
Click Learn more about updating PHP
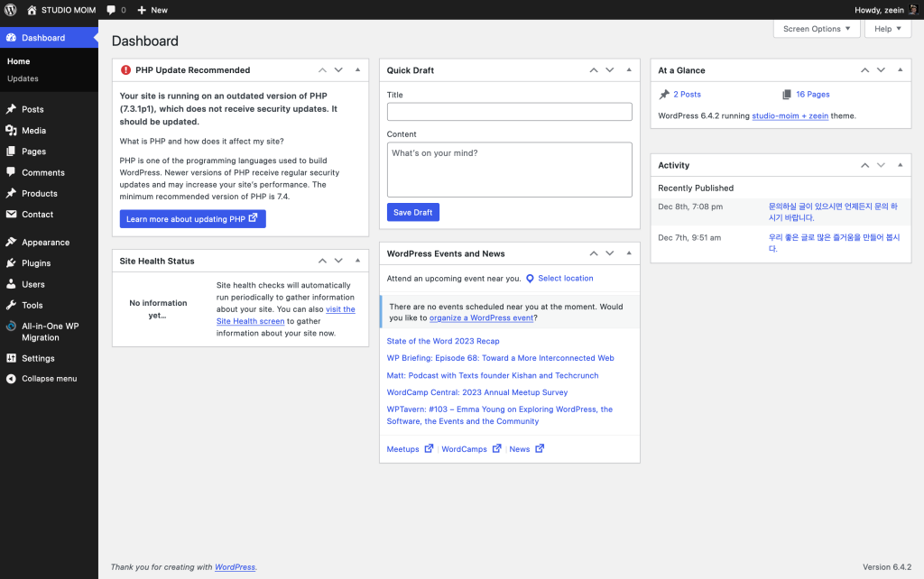click(192, 219)
